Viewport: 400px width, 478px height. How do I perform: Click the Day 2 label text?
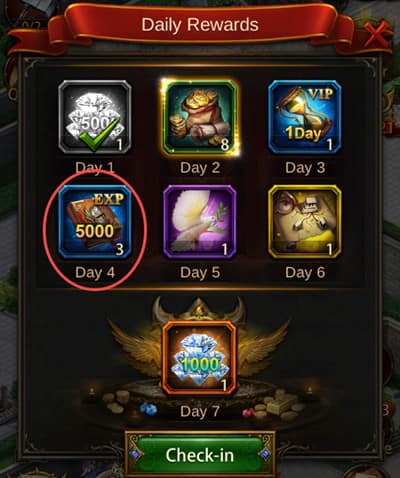[200, 168]
